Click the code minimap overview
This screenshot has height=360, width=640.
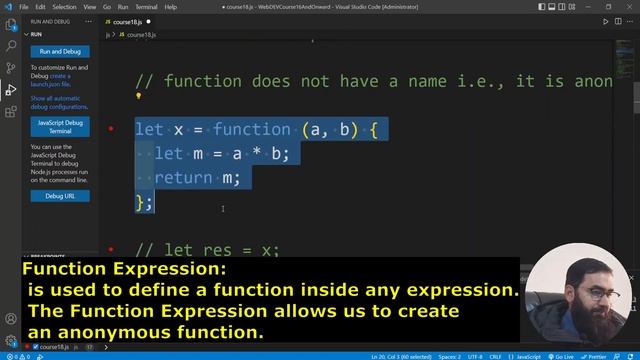click(x=624, y=59)
